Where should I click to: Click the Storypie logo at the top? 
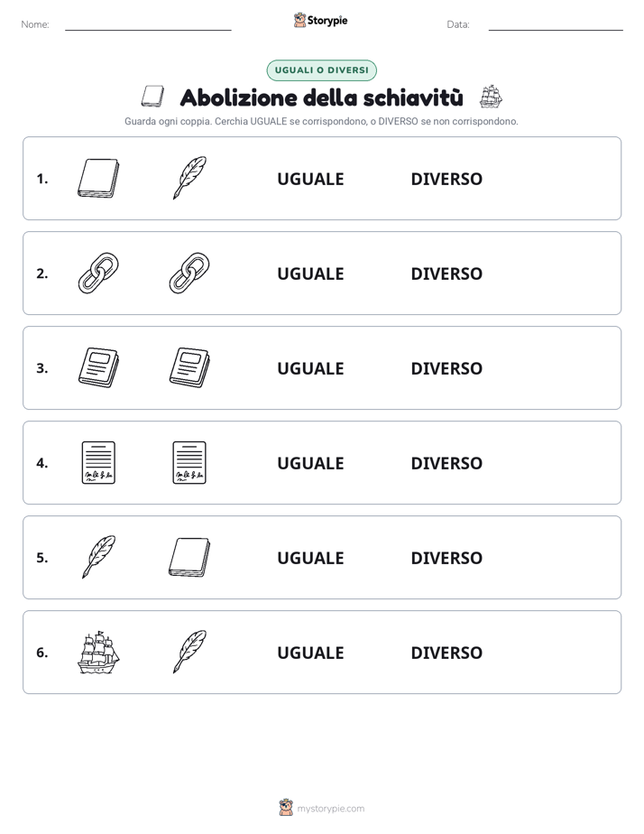pyautogui.click(x=320, y=20)
